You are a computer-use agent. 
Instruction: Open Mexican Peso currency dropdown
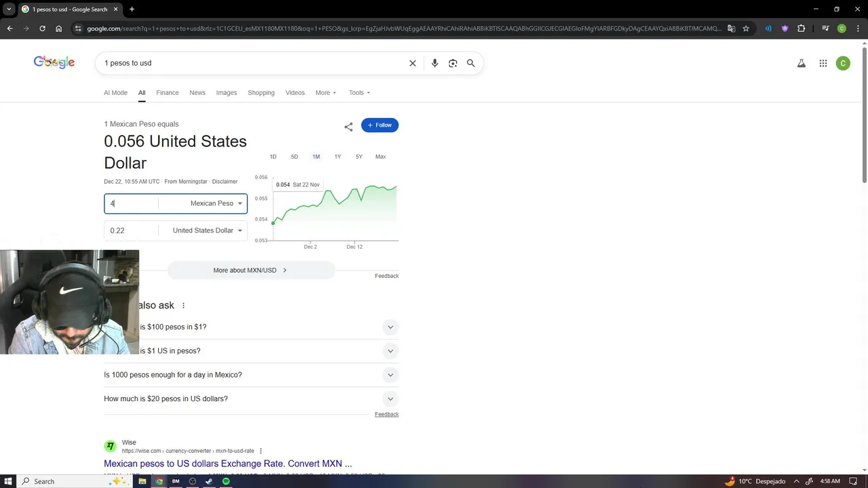216,203
